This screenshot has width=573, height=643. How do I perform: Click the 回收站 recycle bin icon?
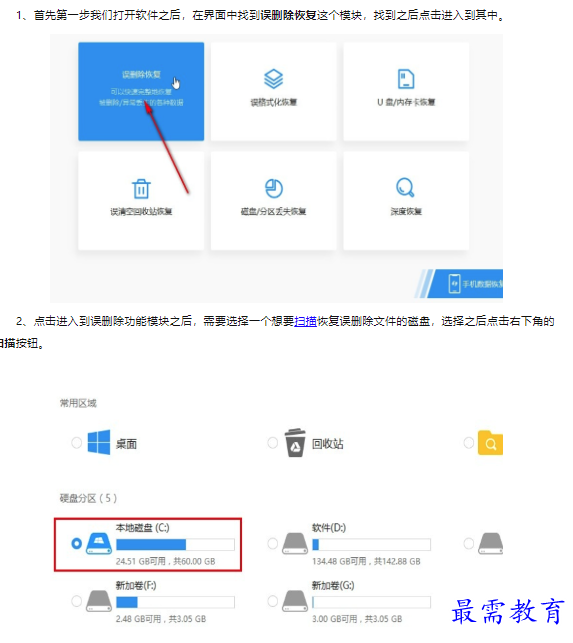tap(295, 442)
